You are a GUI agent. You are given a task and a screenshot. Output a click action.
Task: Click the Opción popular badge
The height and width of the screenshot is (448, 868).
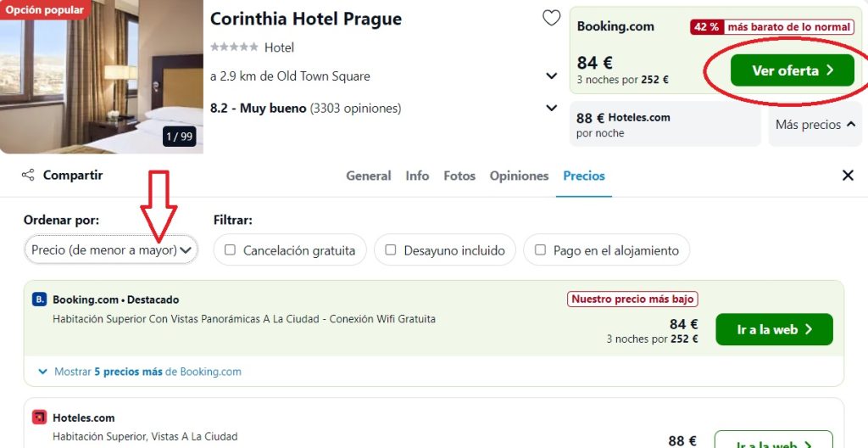[x=45, y=9]
